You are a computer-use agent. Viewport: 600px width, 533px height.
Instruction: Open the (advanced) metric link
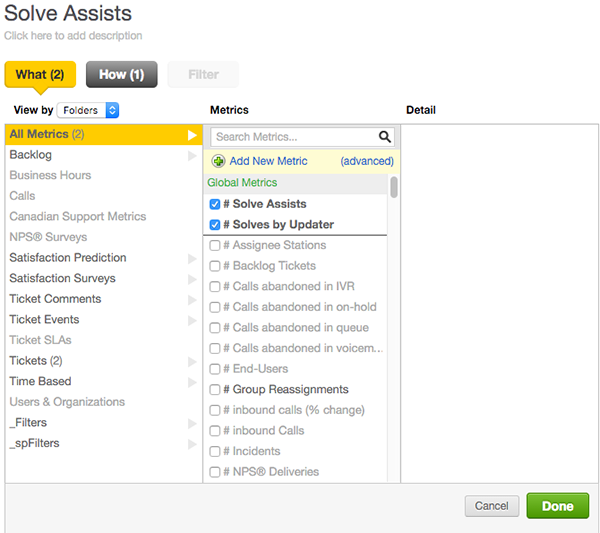coord(367,161)
